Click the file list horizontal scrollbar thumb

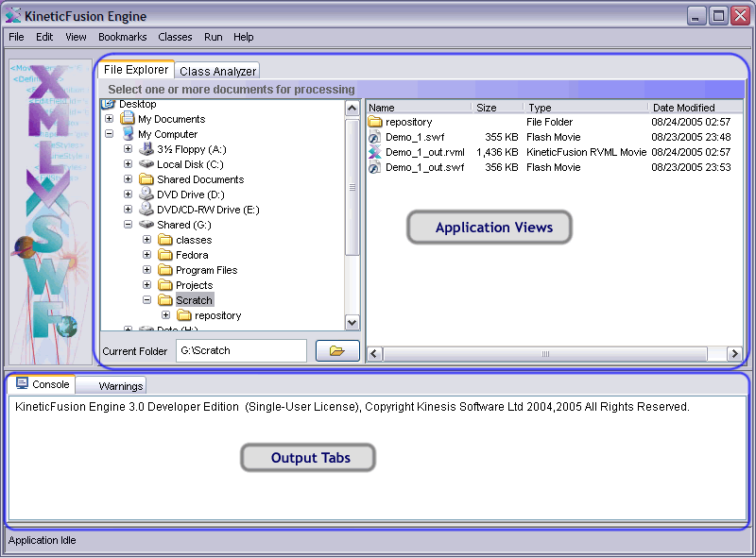click(x=545, y=354)
